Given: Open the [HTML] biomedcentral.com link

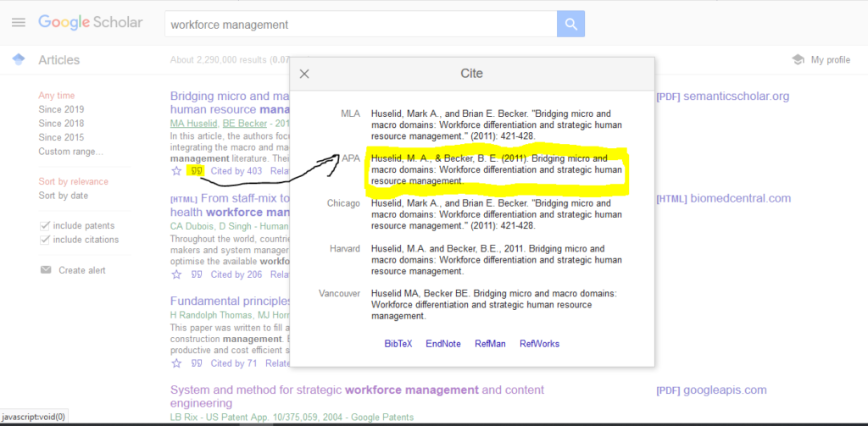Looking at the screenshot, I should 724,198.
